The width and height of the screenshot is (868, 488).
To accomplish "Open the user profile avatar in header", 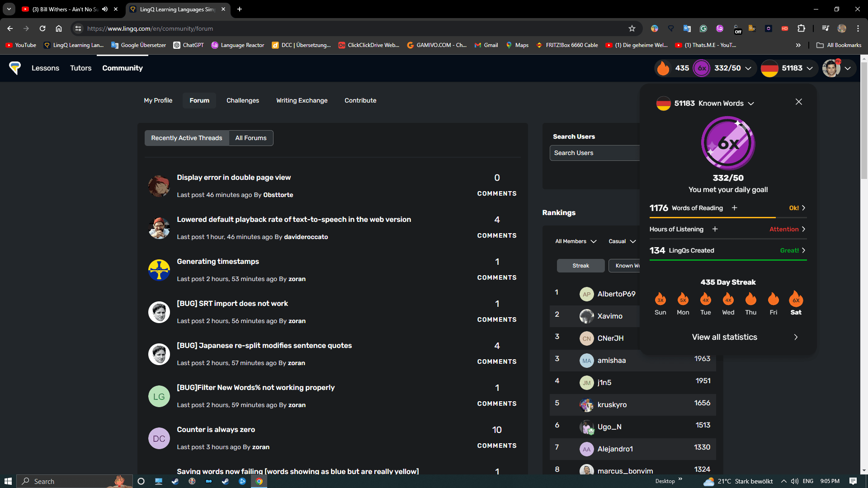I will pos(831,68).
